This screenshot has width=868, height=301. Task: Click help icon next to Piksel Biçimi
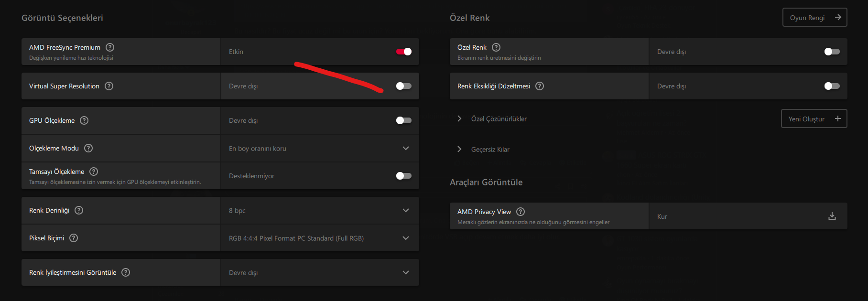74,238
